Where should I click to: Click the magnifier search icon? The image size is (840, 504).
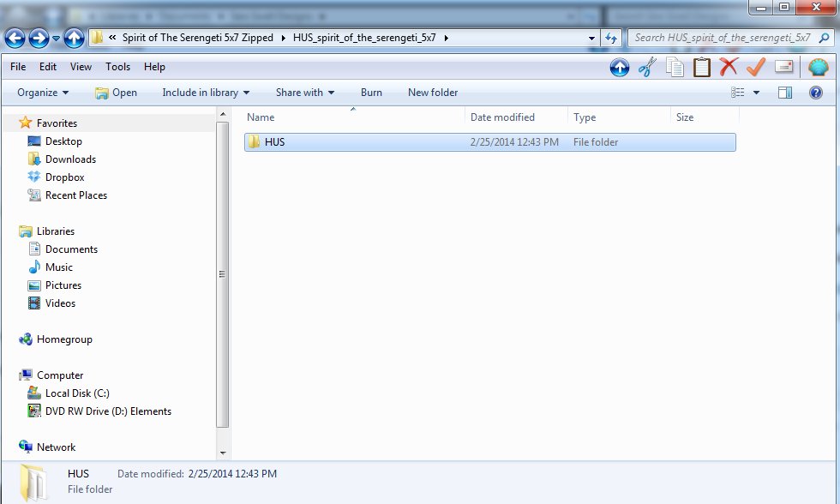click(x=825, y=38)
